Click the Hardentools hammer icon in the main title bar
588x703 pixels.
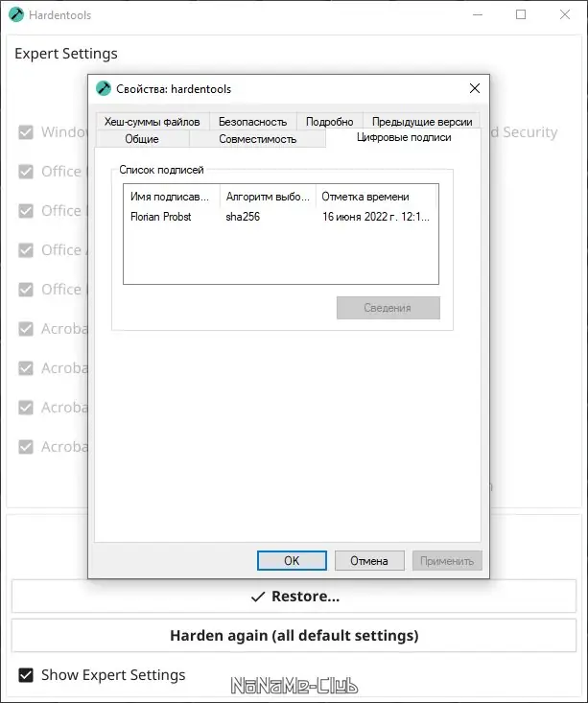click(x=16, y=14)
